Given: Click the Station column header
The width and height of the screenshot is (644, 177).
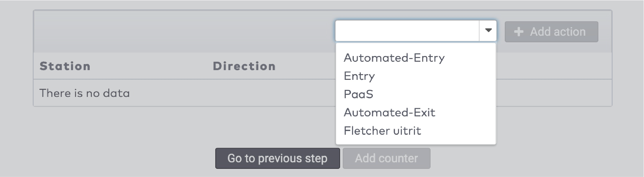Looking at the screenshot, I should [65, 66].
